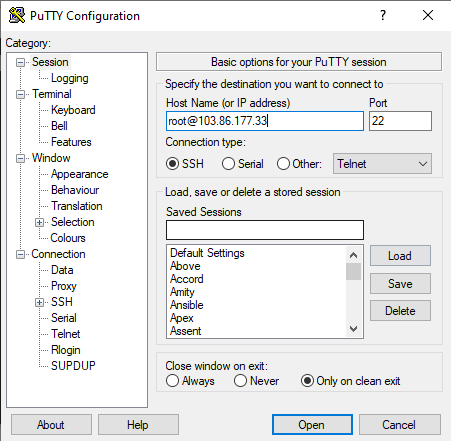Select the Amity saved session
Screen dimensions: 451x441
[x=182, y=292]
